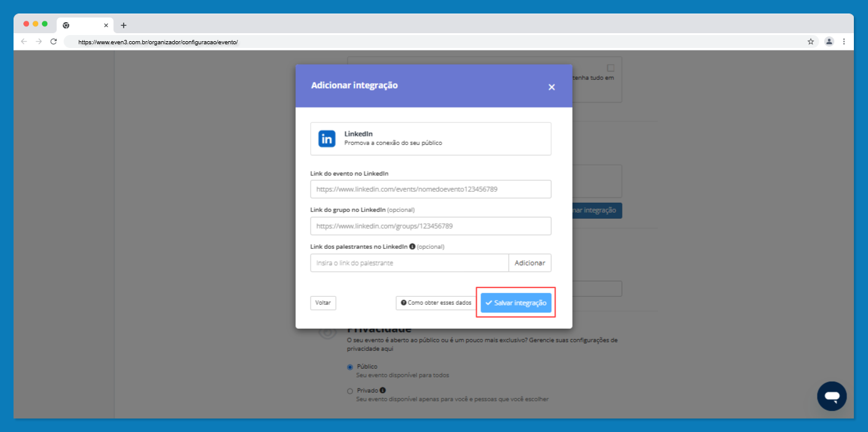The width and height of the screenshot is (868, 432).
Task: Click the Voltar button
Action: pyautogui.click(x=323, y=303)
